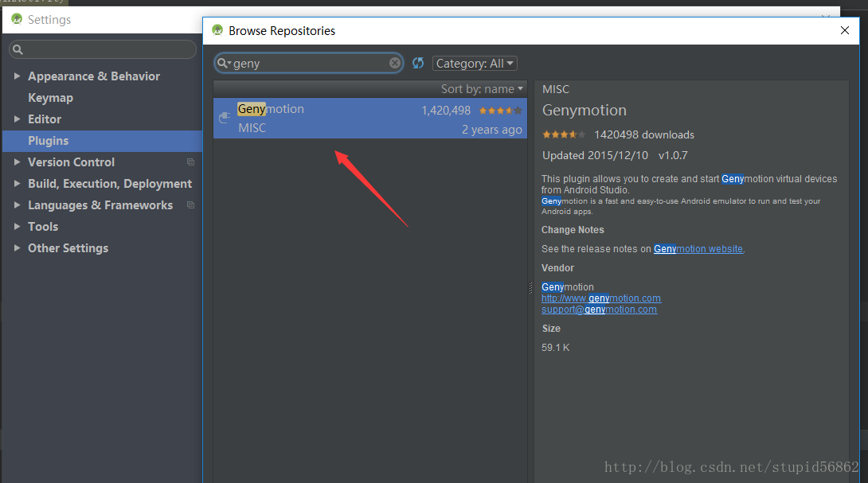Open the Genymotion website release notes link
Screen dimensions: 868x483
pos(698,249)
